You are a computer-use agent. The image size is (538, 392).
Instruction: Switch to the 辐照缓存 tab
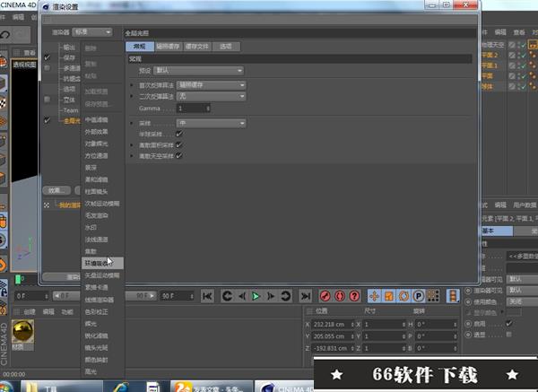(169, 47)
